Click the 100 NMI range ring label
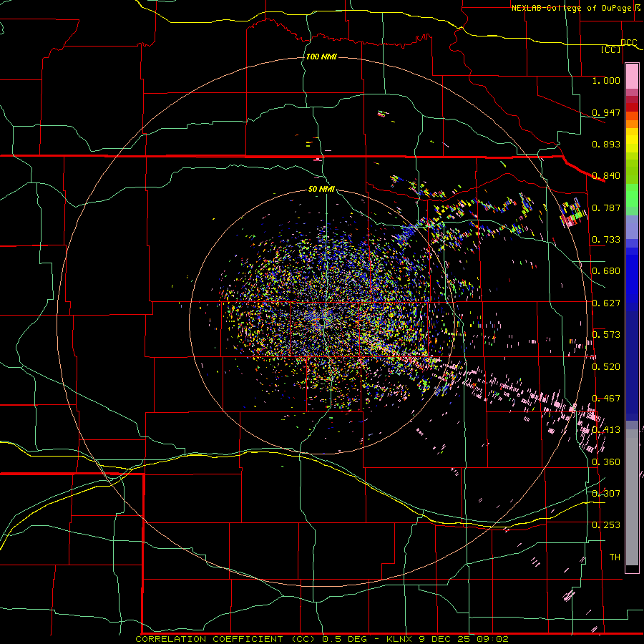Image resolution: width=644 pixels, height=644 pixels. [321, 57]
